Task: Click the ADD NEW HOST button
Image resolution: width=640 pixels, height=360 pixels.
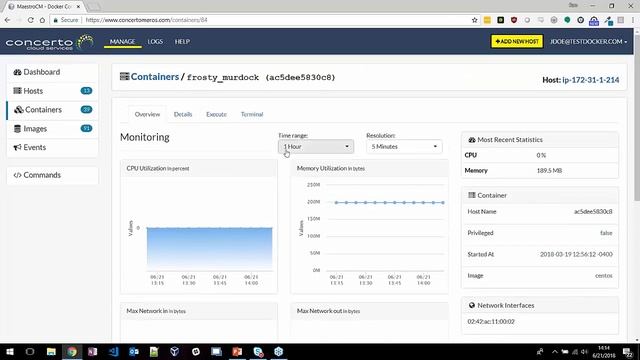Action: (x=517, y=41)
